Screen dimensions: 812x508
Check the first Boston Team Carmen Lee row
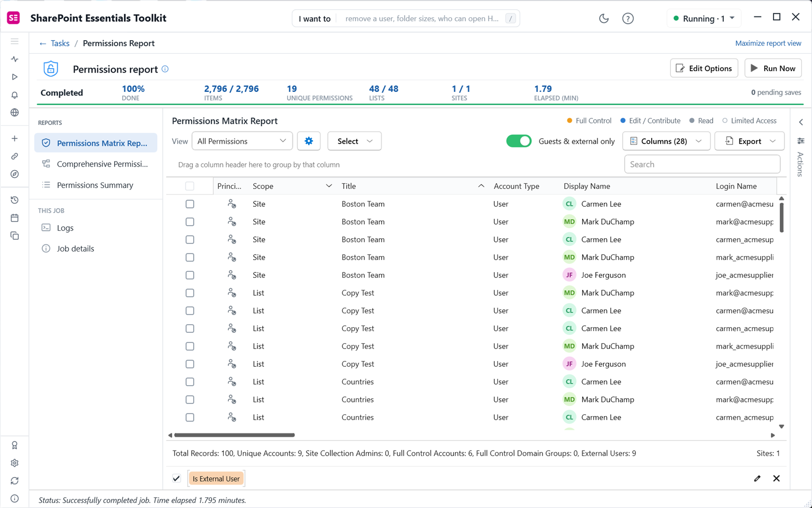tap(190, 204)
